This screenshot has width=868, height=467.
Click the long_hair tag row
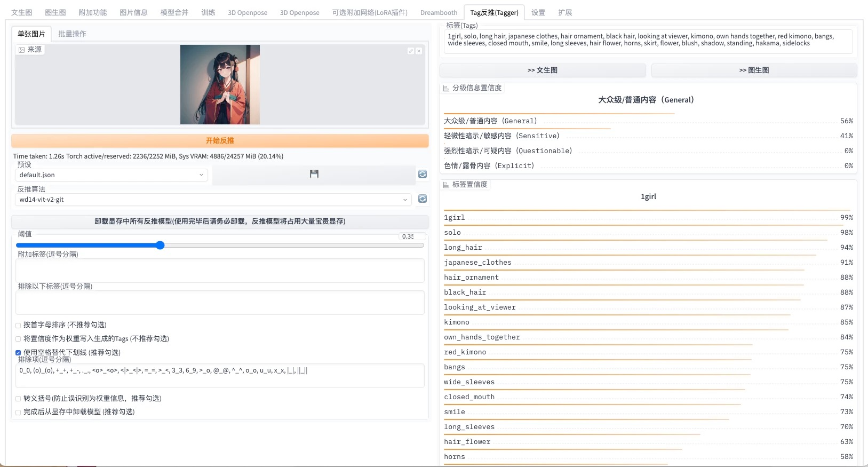point(648,248)
